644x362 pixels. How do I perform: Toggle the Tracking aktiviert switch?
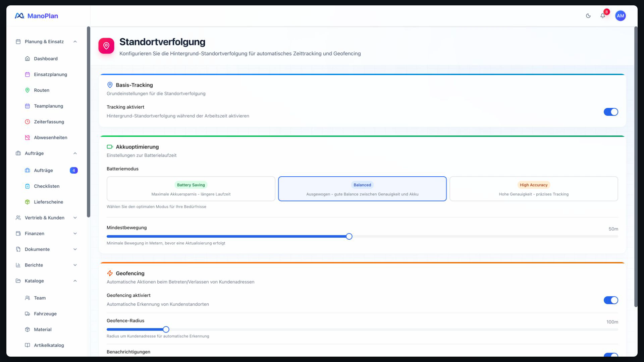click(611, 112)
